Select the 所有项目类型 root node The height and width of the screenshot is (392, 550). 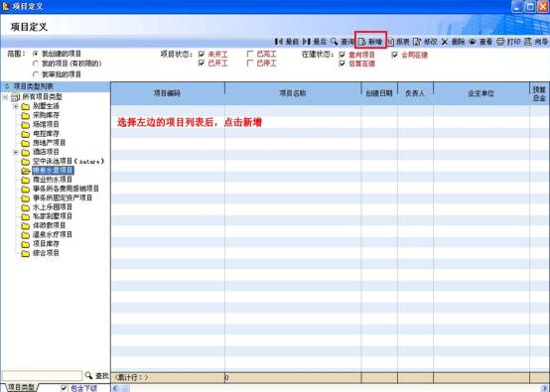[42, 97]
